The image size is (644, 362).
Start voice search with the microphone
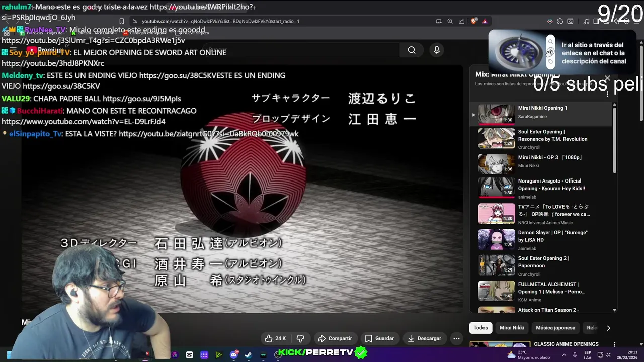(436, 50)
